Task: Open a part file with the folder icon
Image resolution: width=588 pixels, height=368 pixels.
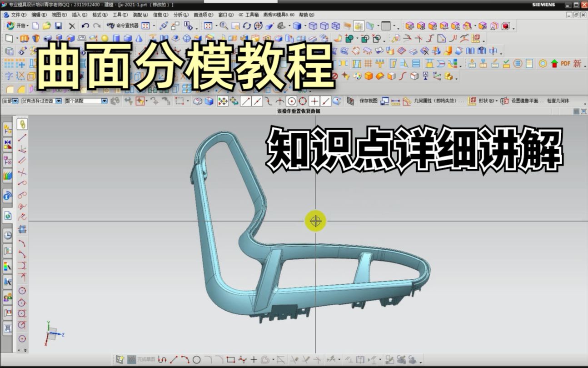Action: pos(46,26)
